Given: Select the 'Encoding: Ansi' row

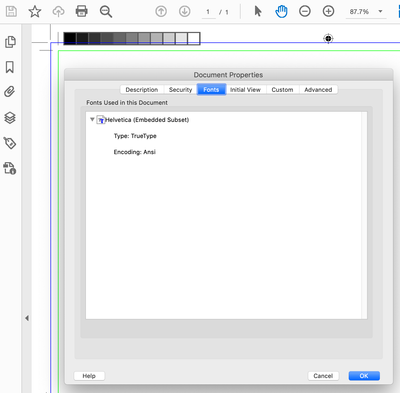Looking at the screenshot, I should click(135, 152).
